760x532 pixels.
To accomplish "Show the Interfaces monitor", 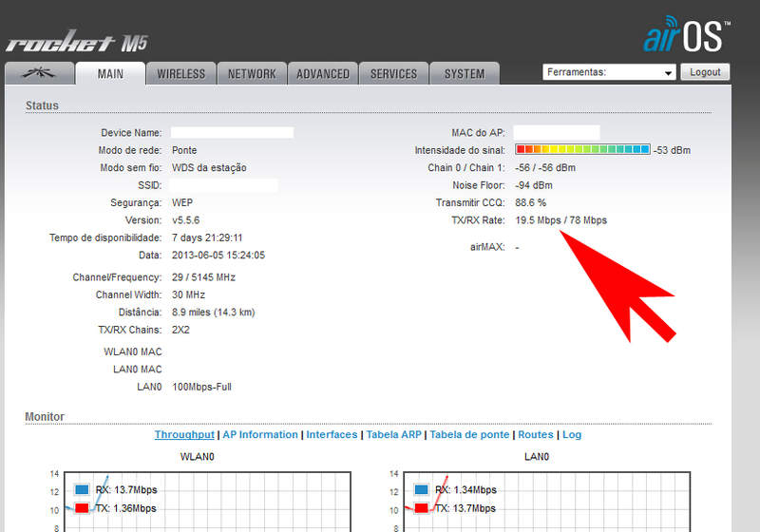I will [x=332, y=434].
